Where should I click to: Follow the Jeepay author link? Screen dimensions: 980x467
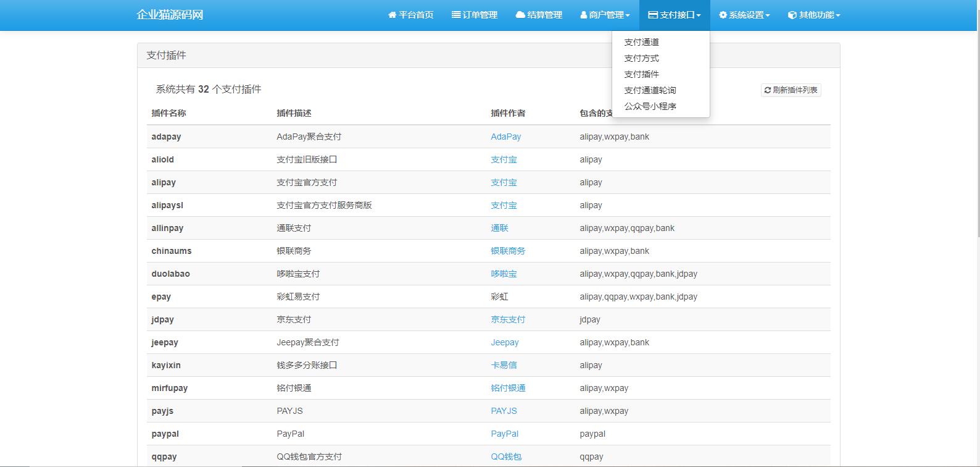504,342
